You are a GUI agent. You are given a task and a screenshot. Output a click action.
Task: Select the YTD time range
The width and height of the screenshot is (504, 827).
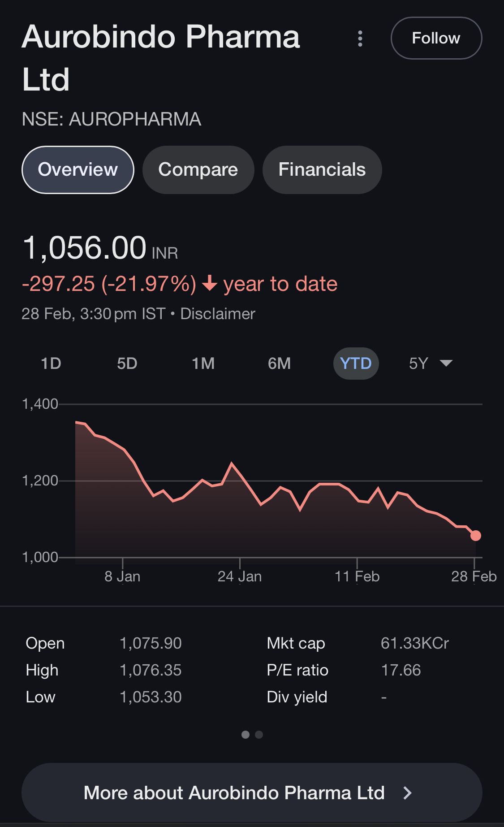click(x=356, y=363)
